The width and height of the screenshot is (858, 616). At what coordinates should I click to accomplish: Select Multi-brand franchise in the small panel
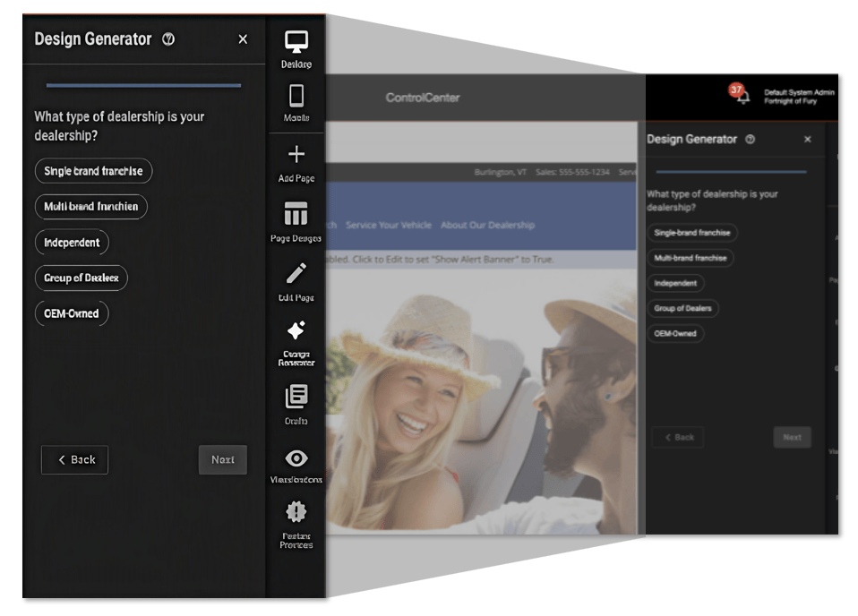coord(691,258)
